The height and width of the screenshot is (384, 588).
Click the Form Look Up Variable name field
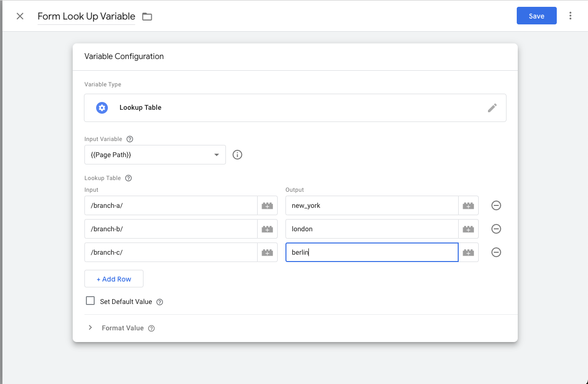[86, 16]
